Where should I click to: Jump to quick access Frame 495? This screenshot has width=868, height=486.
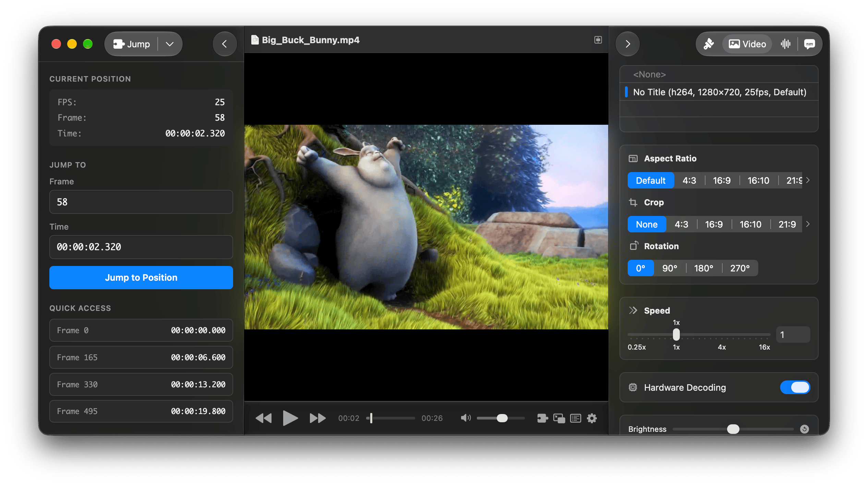141,411
